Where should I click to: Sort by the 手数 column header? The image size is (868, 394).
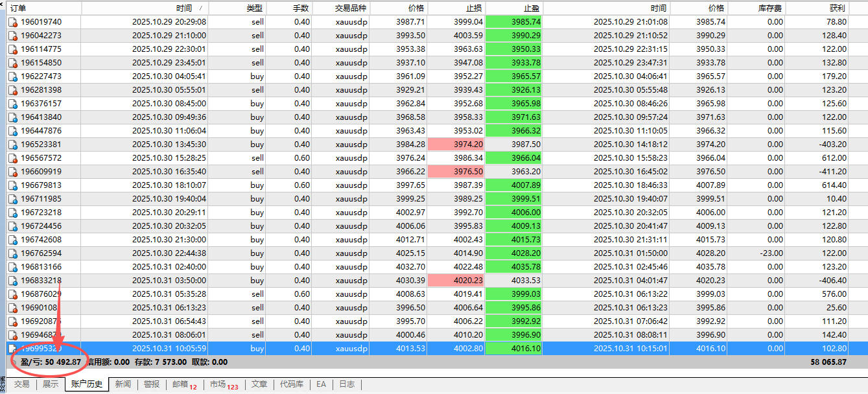coord(289,8)
